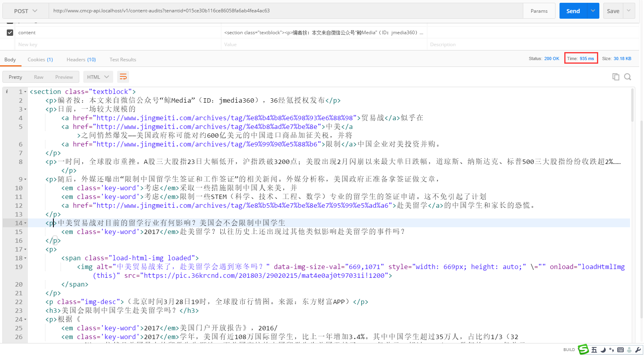Switch to the Cookies tab
This screenshot has height=355, width=644.
[x=40, y=60]
